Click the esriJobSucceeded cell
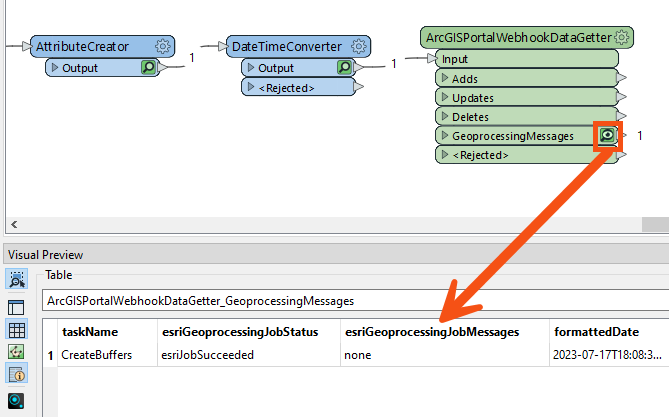The height and width of the screenshot is (417, 669). pos(249,355)
